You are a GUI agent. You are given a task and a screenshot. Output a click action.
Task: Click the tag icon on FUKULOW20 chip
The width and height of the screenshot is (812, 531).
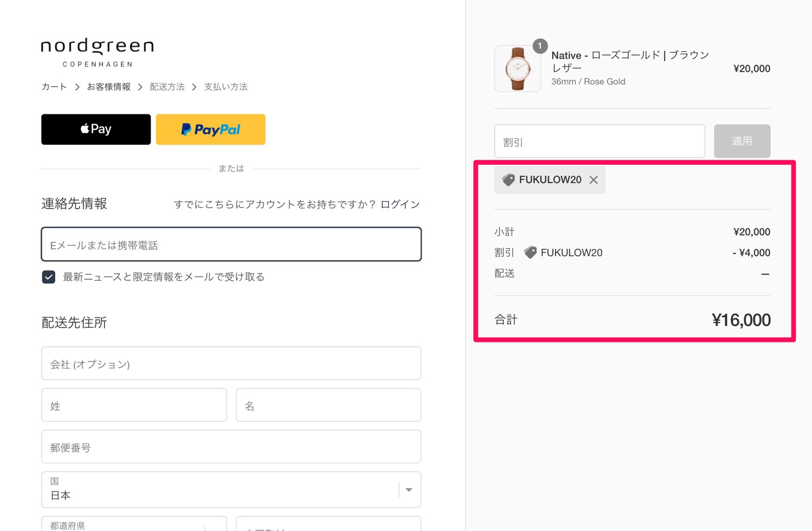click(x=508, y=180)
